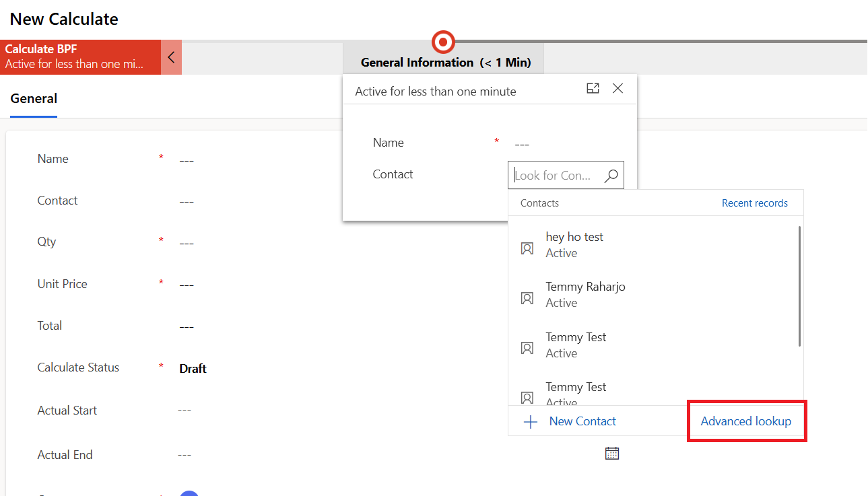This screenshot has width=868, height=496.
Task: Open Advanced lookup
Action: 746,421
